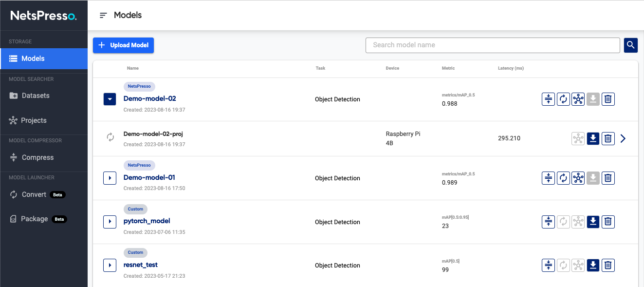Delete the Demo-model-02-proj row
This screenshot has height=287, width=644.
pyautogui.click(x=608, y=139)
